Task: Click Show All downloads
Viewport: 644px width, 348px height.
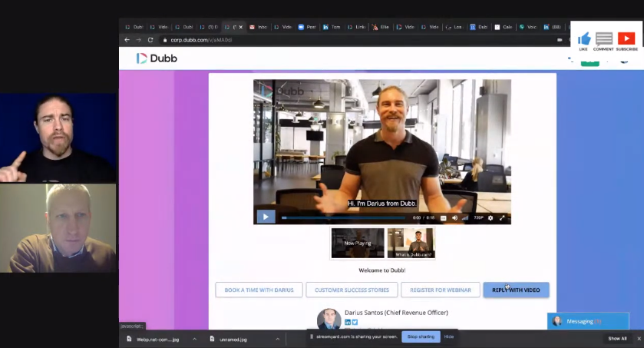Action: [617, 339]
